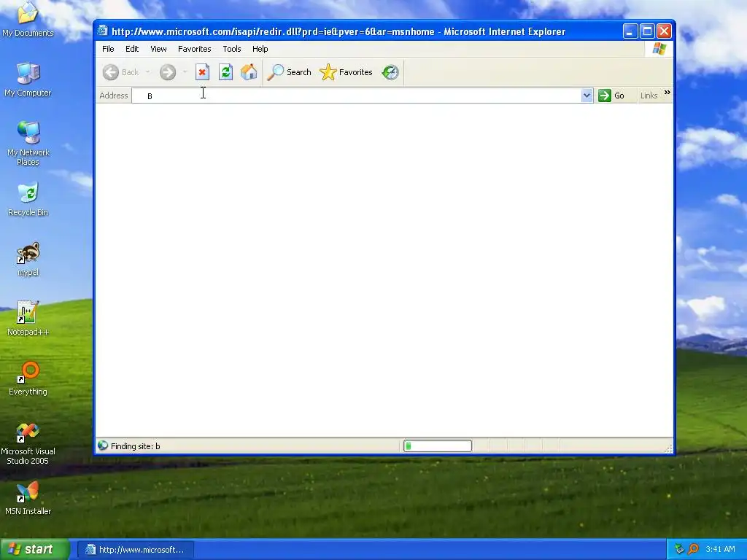Open the History clock icon
The width and height of the screenshot is (747, 560).
390,72
